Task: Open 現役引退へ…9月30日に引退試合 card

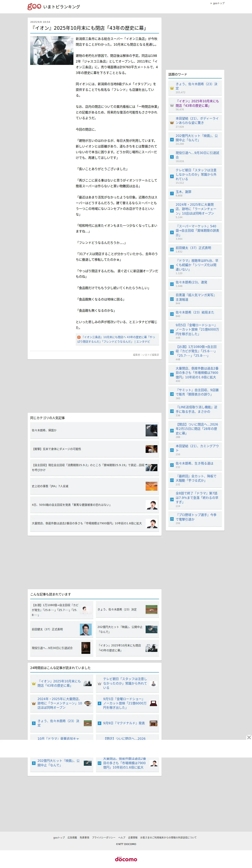Action: pyautogui.click(x=62, y=648)
